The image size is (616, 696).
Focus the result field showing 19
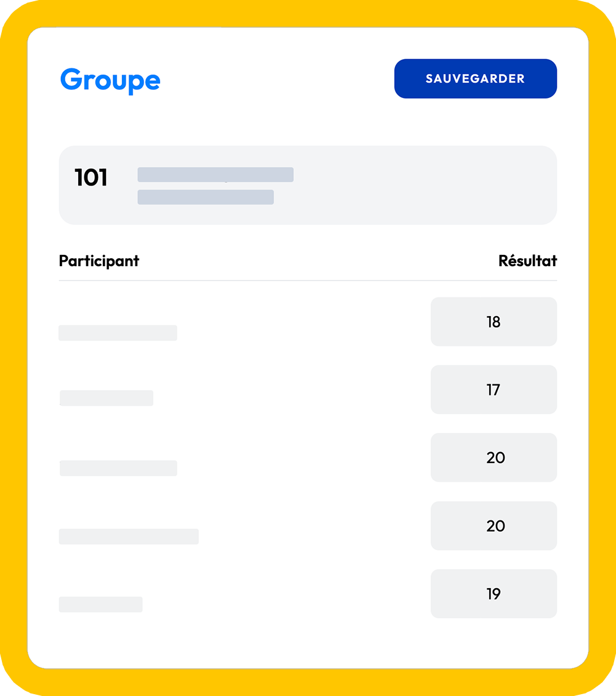click(493, 594)
